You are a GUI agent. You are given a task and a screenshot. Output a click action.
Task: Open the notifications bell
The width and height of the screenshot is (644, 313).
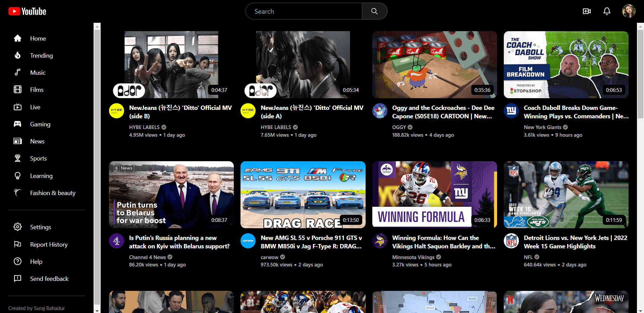pyautogui.click(x=607, y=11)
